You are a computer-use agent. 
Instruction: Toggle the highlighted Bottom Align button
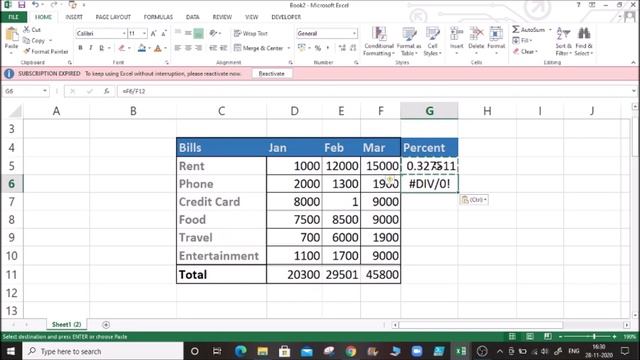click(x=198, y=33)
